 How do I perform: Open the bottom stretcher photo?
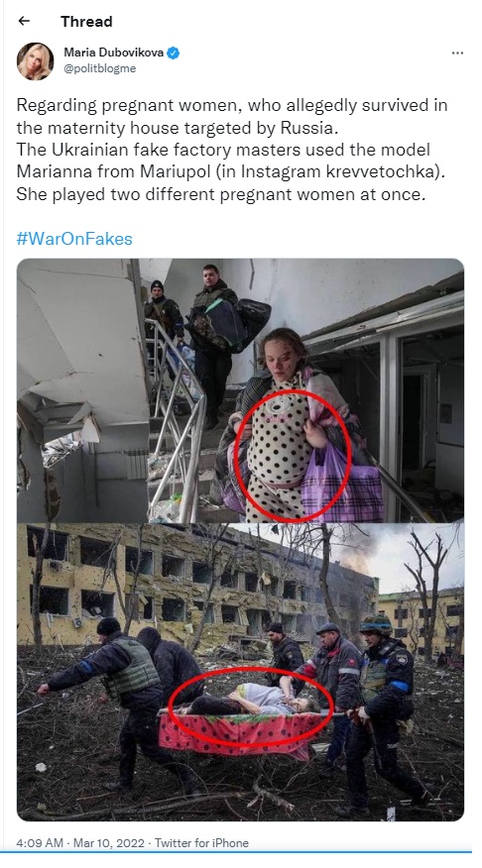click(x=240, y=672)
